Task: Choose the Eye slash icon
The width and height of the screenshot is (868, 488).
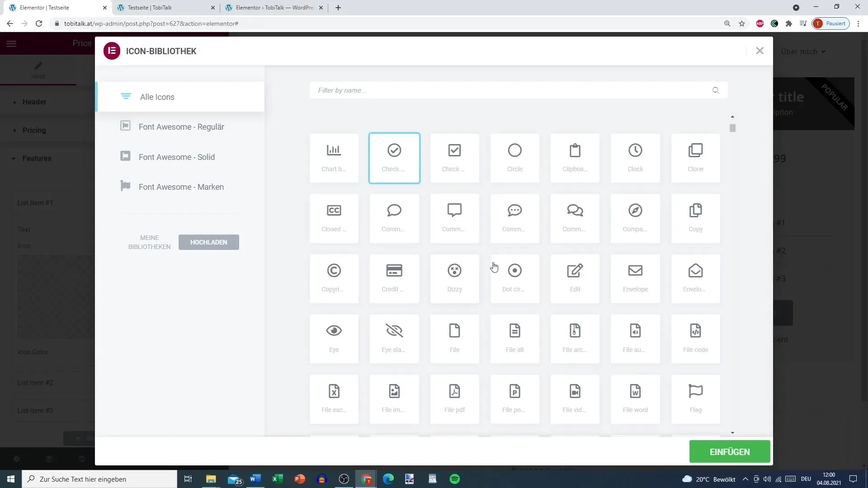Action: 394,339
